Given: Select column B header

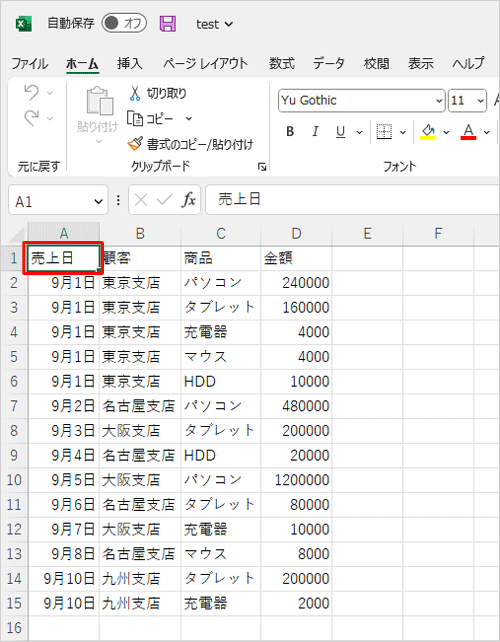Looking at the screenshot, I should pyautogui.click(x=140, y=234).
